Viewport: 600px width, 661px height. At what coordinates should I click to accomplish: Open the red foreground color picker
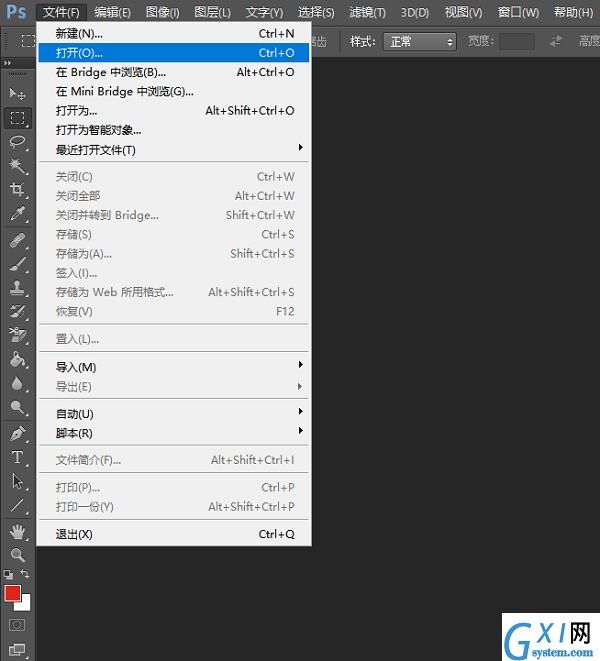click(x=12, y=593)
